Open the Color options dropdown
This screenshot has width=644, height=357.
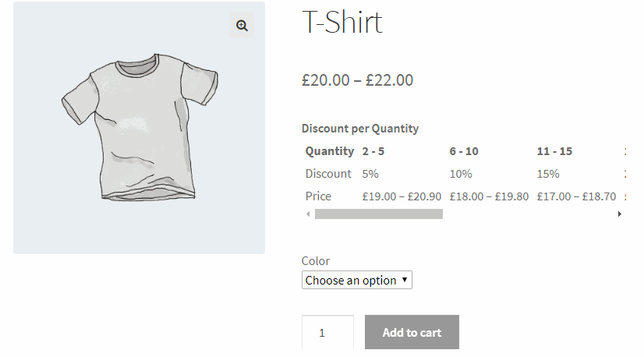(x=356, y=280)
